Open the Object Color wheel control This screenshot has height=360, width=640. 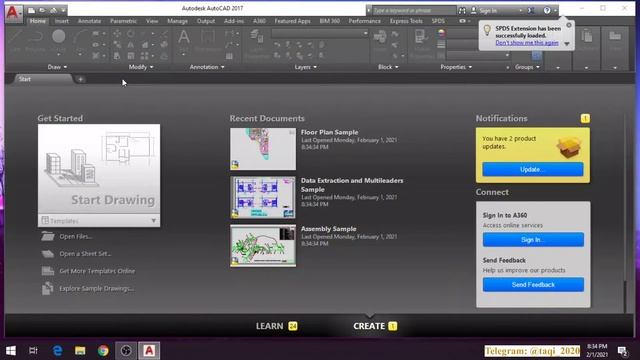[x=441, y=33]
